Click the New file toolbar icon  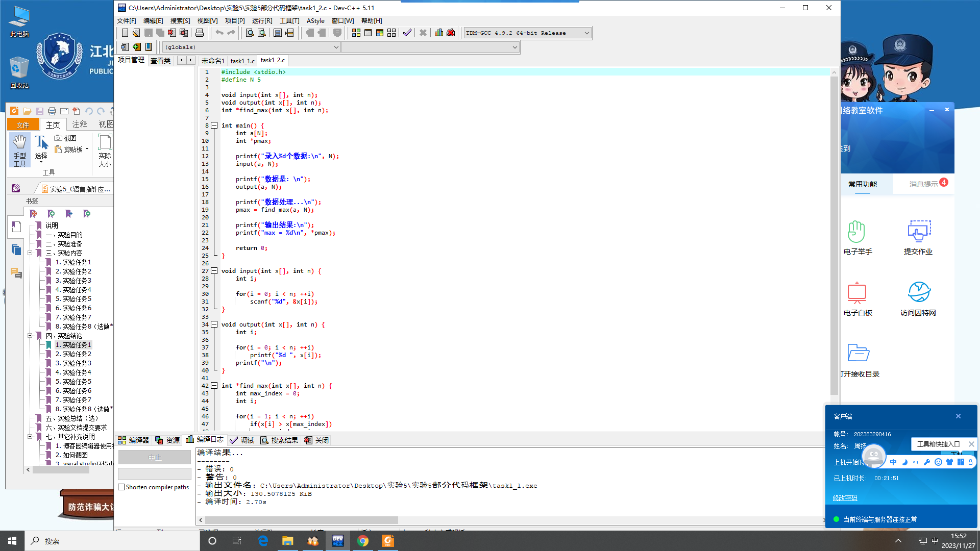pyautogui.click(x=125, y=33)
